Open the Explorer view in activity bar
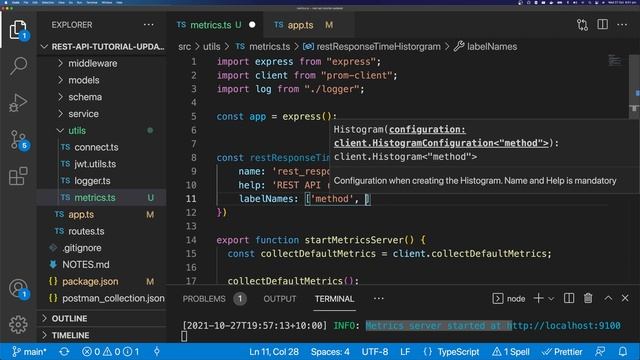The width and height of the screenshot is (640, 360). [x=18, y=30]
